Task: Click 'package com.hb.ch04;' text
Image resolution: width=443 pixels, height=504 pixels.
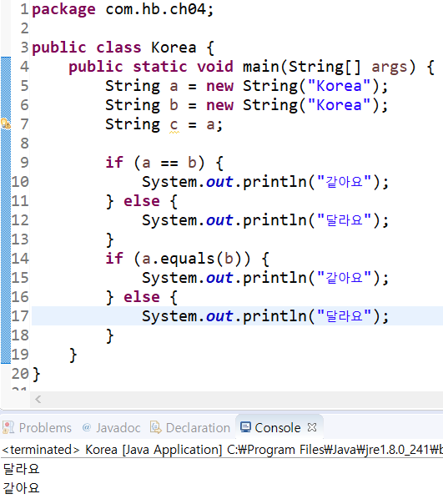Action: 123,10
